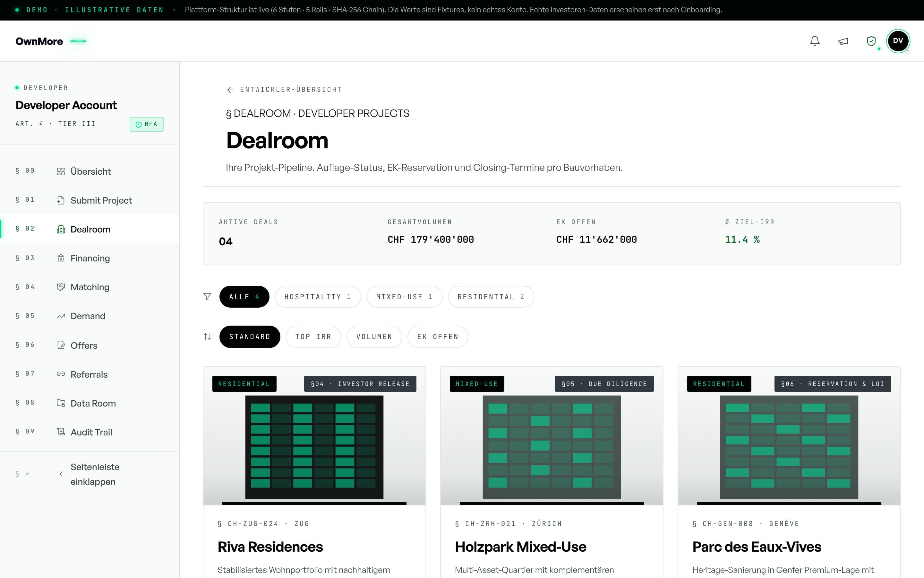The image size is (924, 578).
Task: Collapse sidebar via the chevron icon
Action: point(61,474)
